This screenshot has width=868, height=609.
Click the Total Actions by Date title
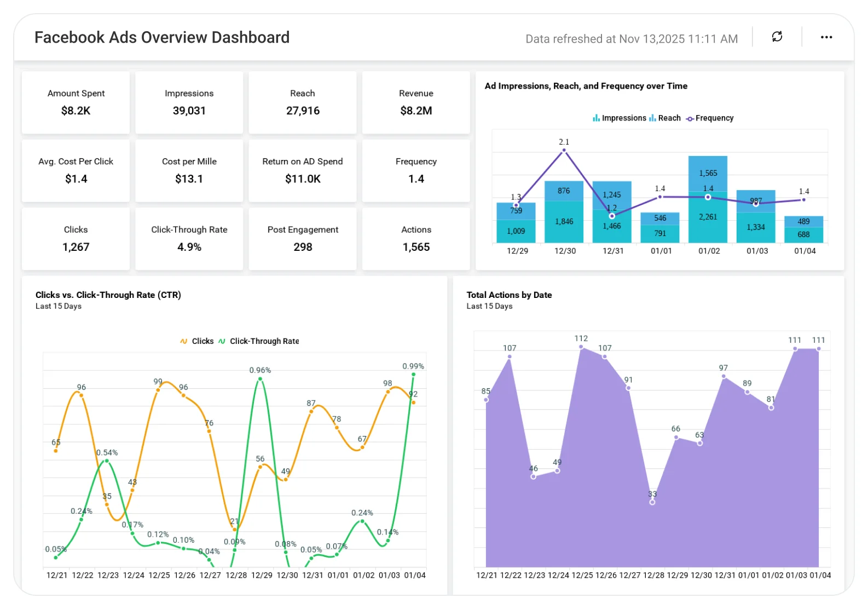tap(509, 295)
